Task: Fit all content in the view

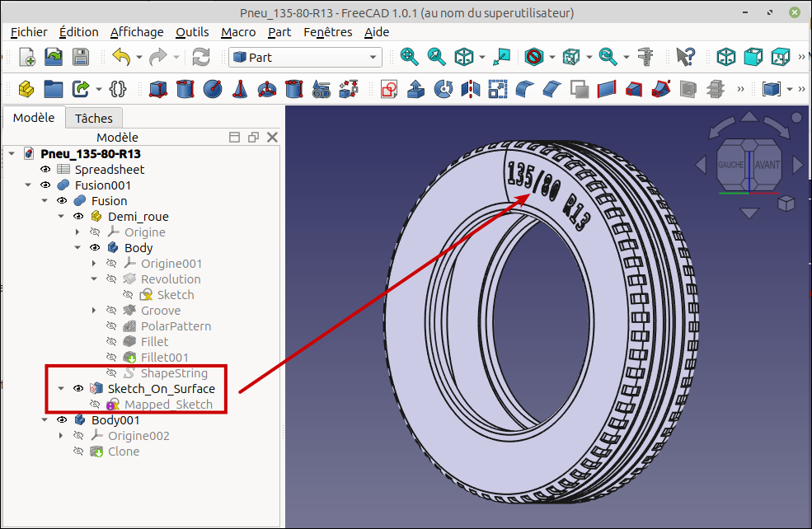Action: pyautogui.click(x=409, y=57)
